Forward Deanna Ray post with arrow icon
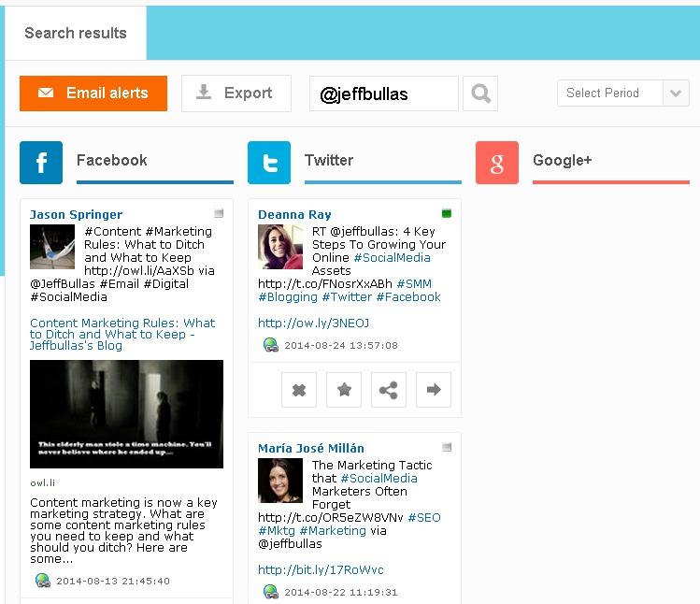The width and height of the screenshot is (700, 604). pyautogui.click(x=434, y=390)
